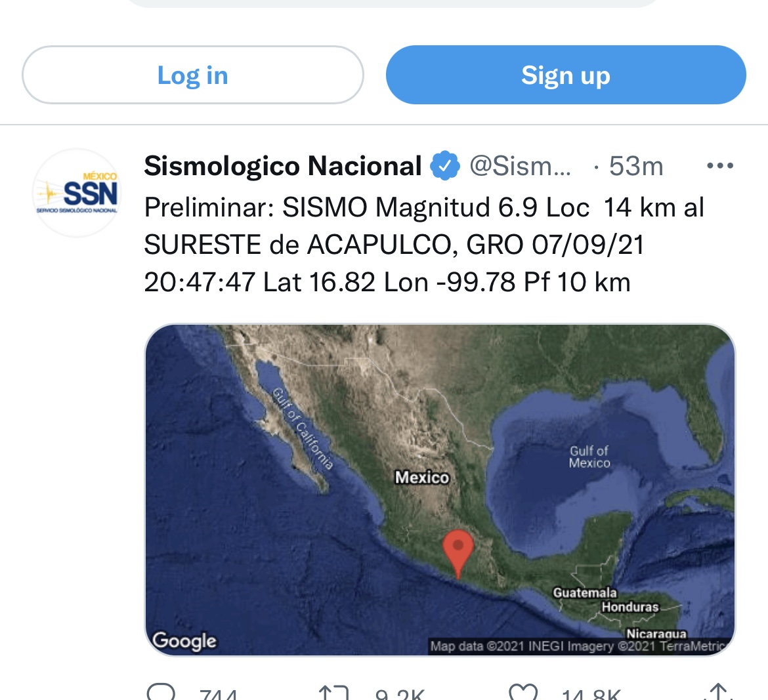Image resolution: width=768 pixels, height=700 pixels.
Task: Open the earthquake map image thumbnail
Action: (x=440, y=490)
